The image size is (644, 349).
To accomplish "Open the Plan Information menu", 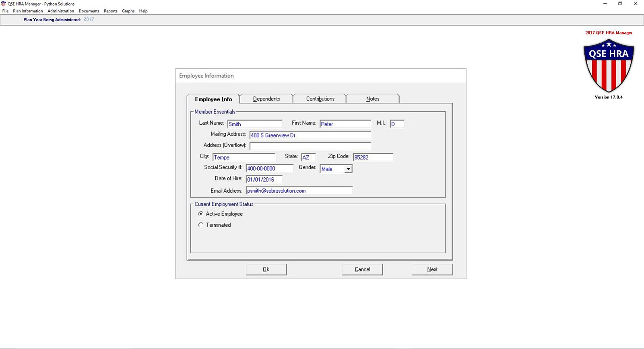I will tap(28, 11).
